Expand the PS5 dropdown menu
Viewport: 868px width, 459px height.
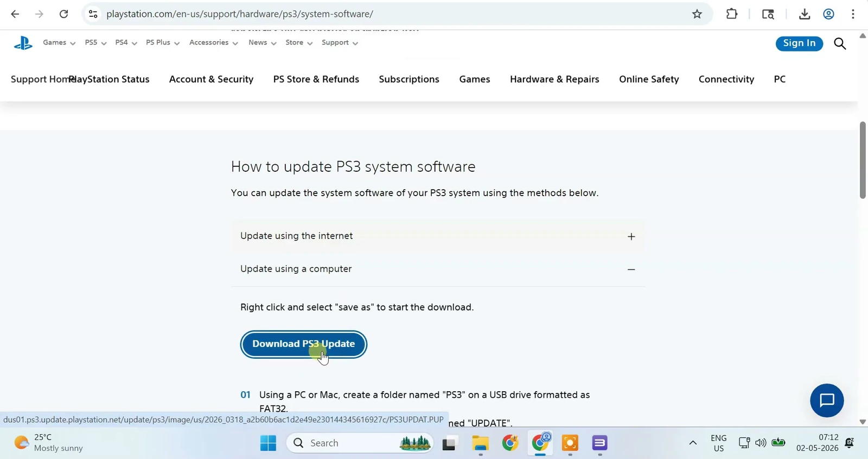pyautogui.click(x=95, y=43)
